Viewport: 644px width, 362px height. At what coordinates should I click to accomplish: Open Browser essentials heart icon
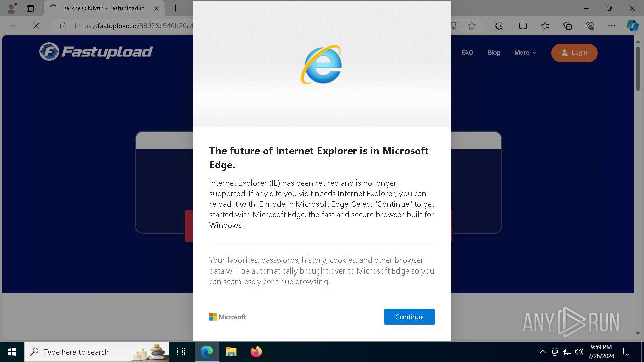coord(590,26)
